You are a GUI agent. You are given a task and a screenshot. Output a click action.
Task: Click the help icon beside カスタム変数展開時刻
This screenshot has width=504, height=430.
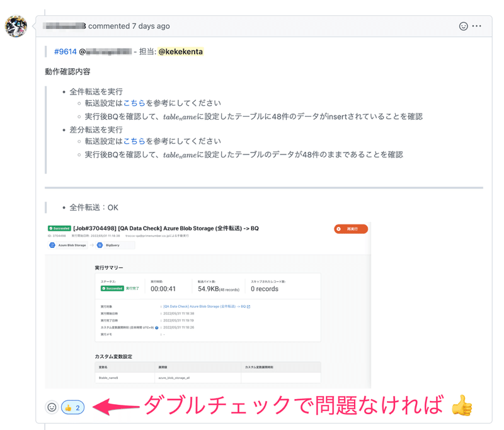point(157,328)
